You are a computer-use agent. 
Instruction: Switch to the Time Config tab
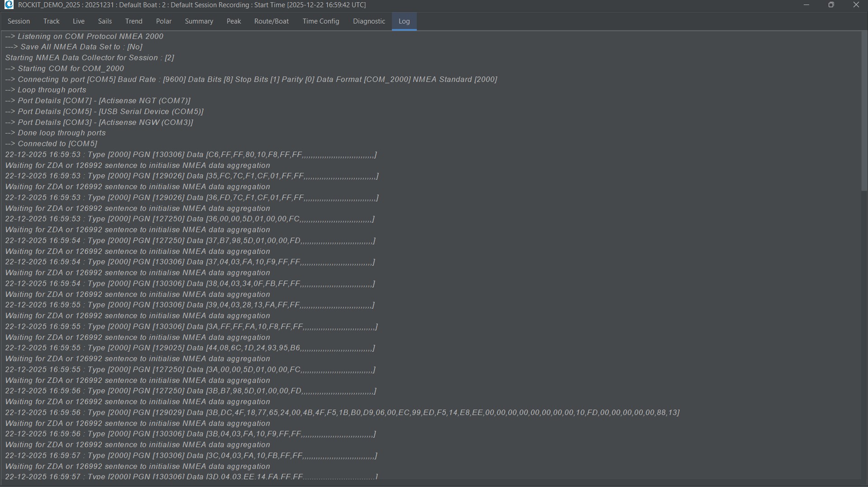pos(320,21)
